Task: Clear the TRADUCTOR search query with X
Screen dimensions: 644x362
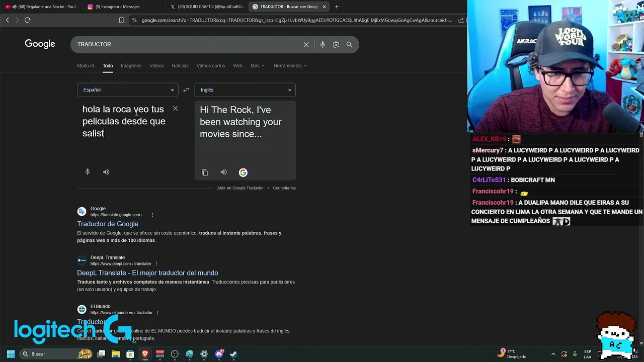Action: tap(306, 44)
